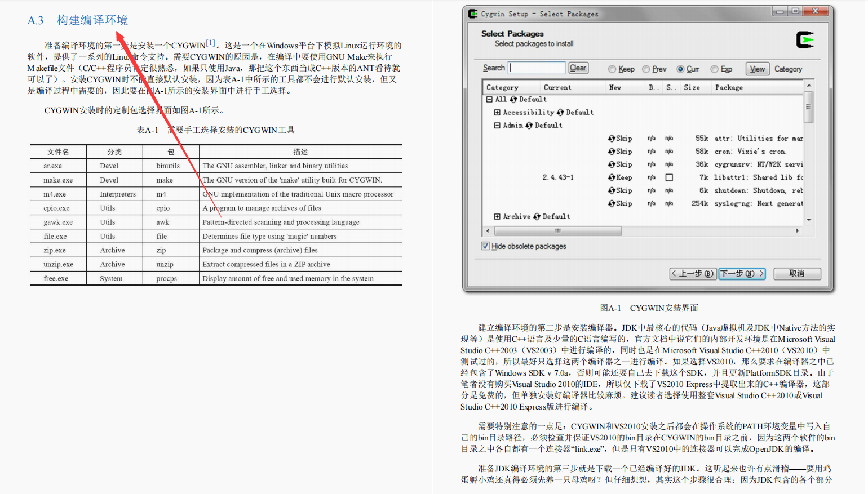Open footnote reference [1] after CYGWIN
The image size is (868, 494).
210,42
